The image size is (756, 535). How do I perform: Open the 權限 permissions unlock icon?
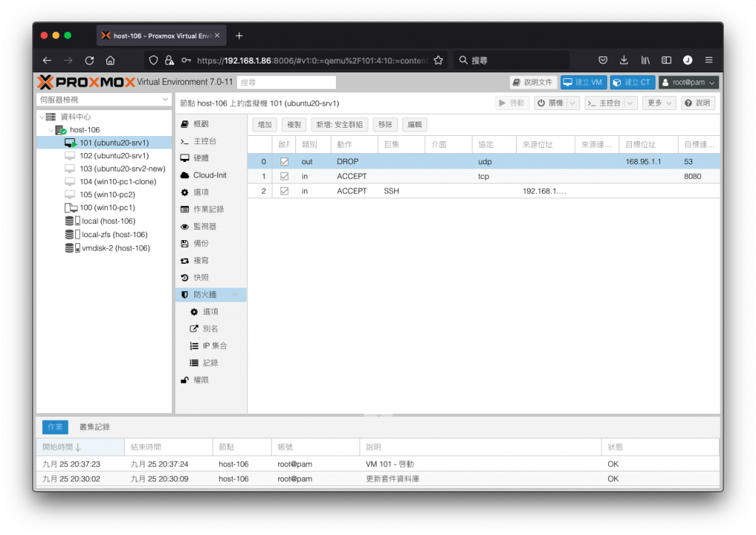(185, 380)
